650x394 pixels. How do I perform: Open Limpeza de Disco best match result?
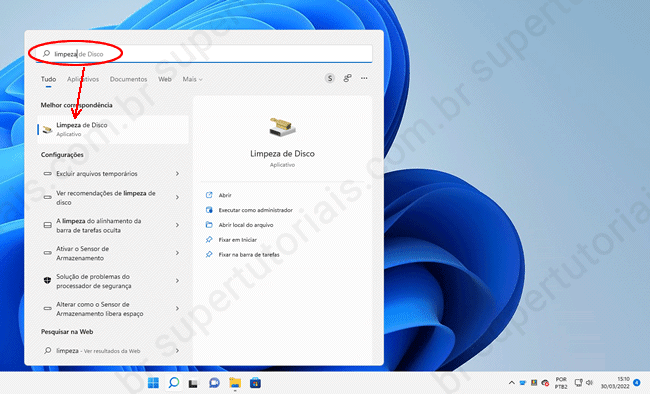[113, 129]
